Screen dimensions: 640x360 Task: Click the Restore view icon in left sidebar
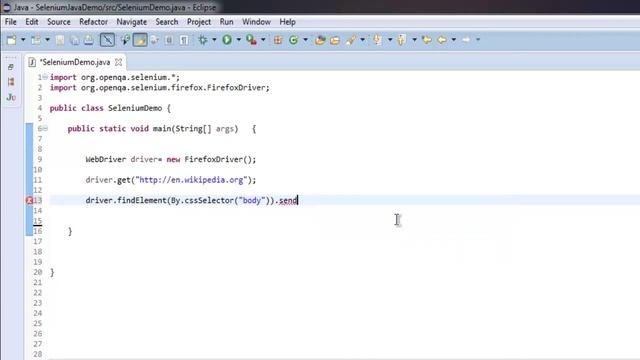pyautogui.click(x=11, y=67)
